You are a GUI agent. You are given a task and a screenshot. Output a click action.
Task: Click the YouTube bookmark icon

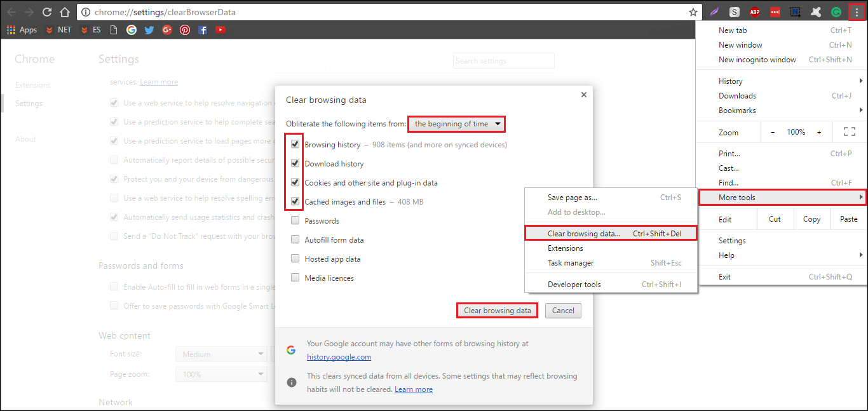coord(220,30)
